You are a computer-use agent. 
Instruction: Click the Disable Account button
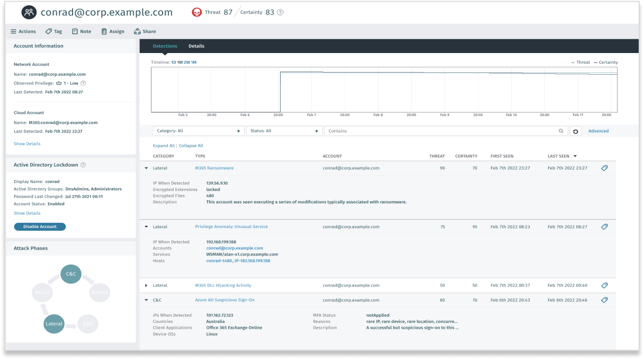point(40,226)
